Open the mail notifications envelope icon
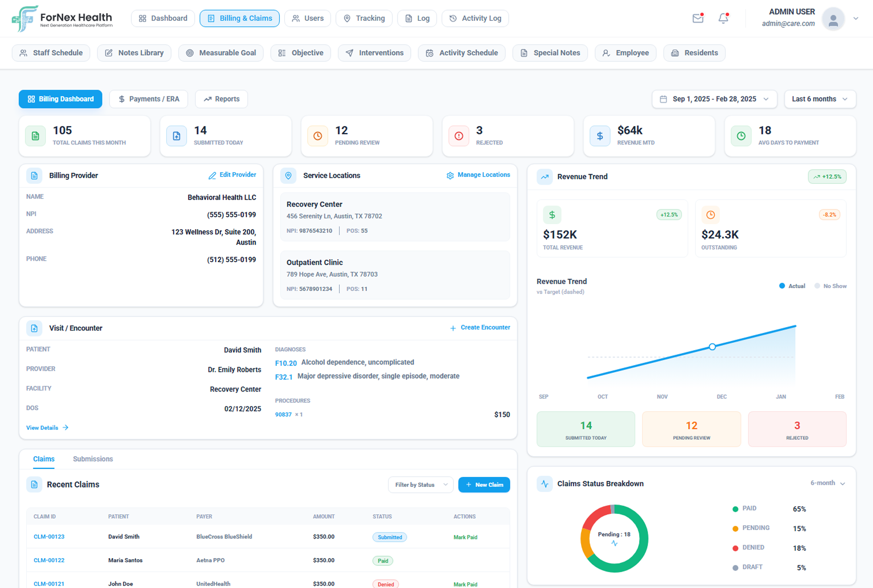The width and height of the screenshot is (873, 588). click(x=698, y=18)
